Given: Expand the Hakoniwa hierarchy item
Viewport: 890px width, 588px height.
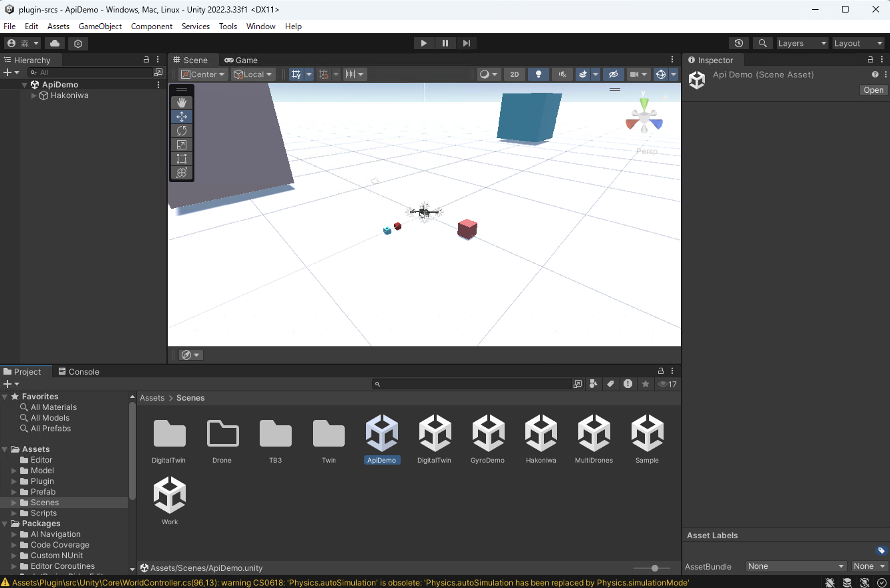Looking at the screenshot, I should pyautogui.click(x=34, y=96).
